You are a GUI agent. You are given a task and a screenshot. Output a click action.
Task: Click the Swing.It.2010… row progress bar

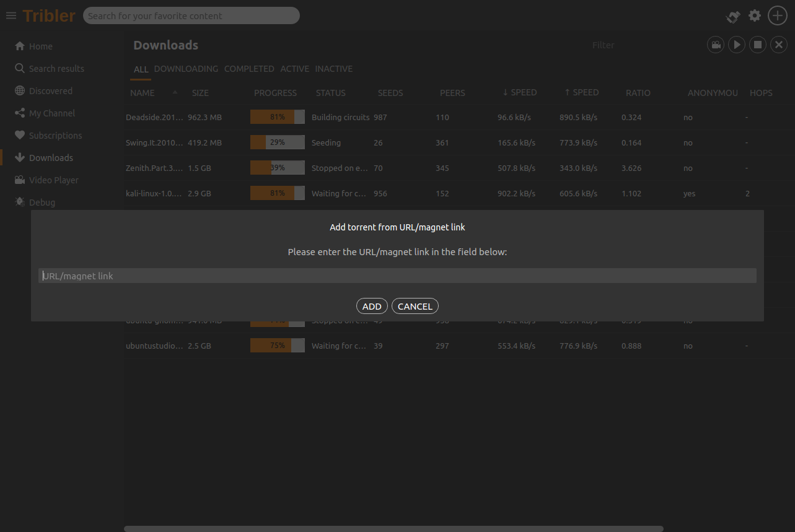click(278, 142)
